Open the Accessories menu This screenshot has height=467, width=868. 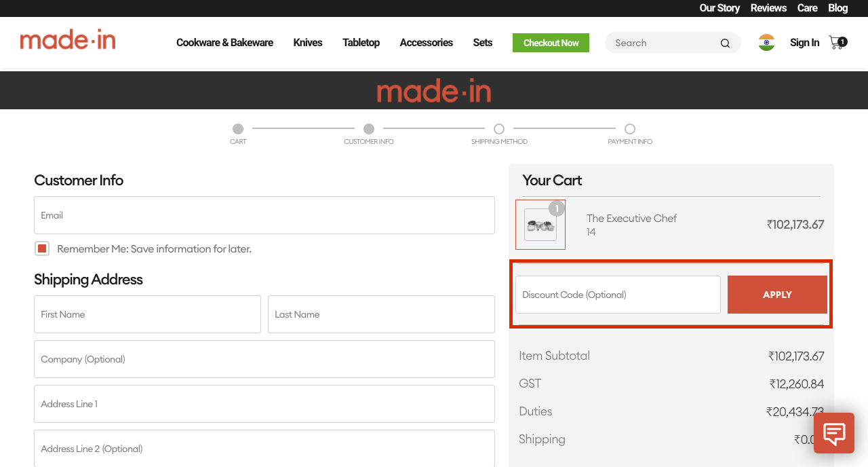[x=427, y=43]
